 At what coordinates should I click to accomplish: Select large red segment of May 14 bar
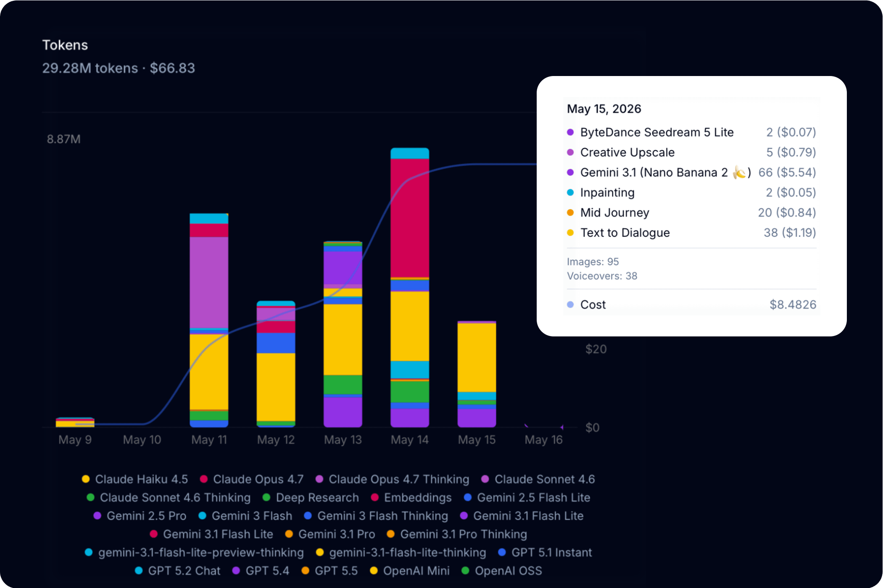410,218
